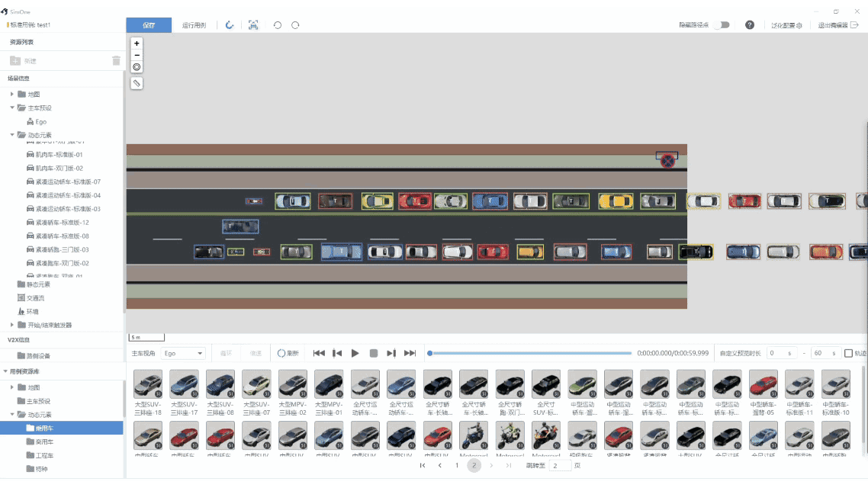Click the 运行用例 run case button
This screenshot has height=488, width=868.
tap(194, 25)
